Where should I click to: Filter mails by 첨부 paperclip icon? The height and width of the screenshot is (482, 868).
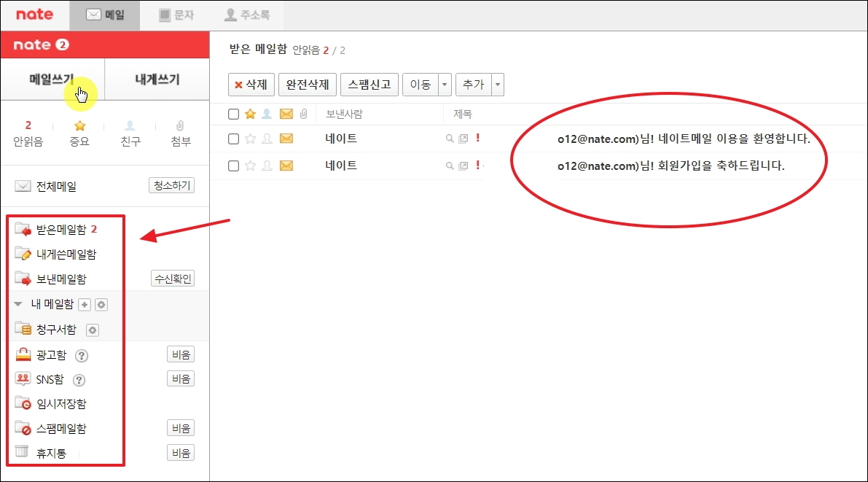(181, 133)
